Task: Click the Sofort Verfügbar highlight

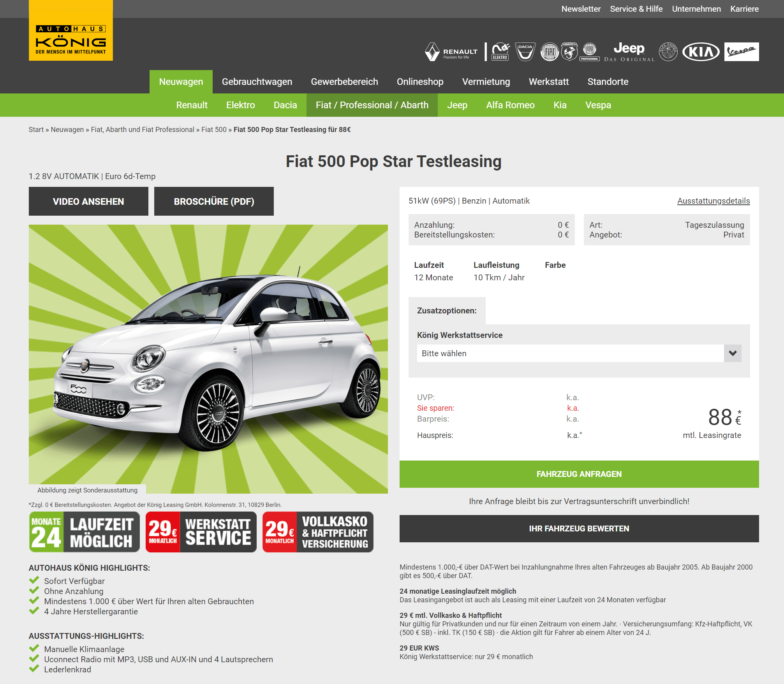Action: coord(74,581)
